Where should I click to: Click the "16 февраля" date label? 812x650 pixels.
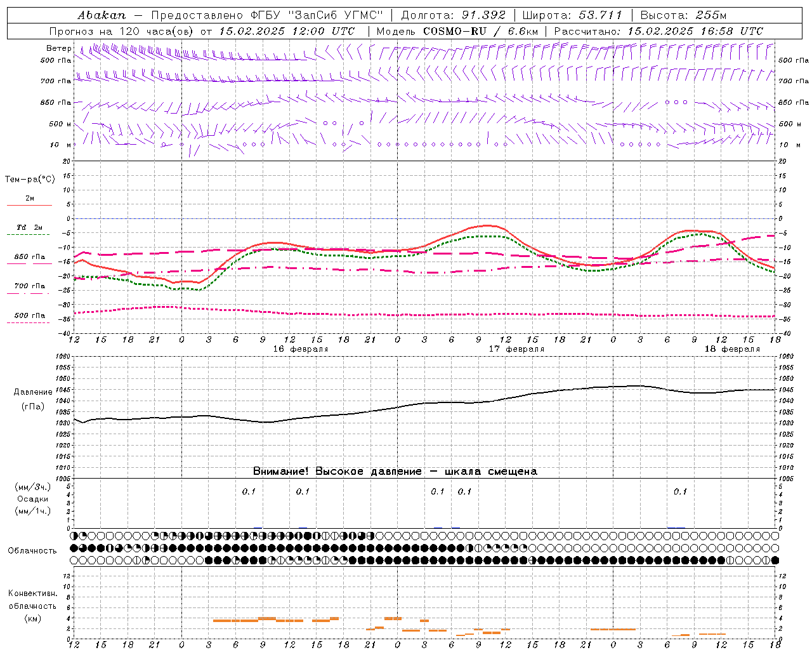coord(301,349)
